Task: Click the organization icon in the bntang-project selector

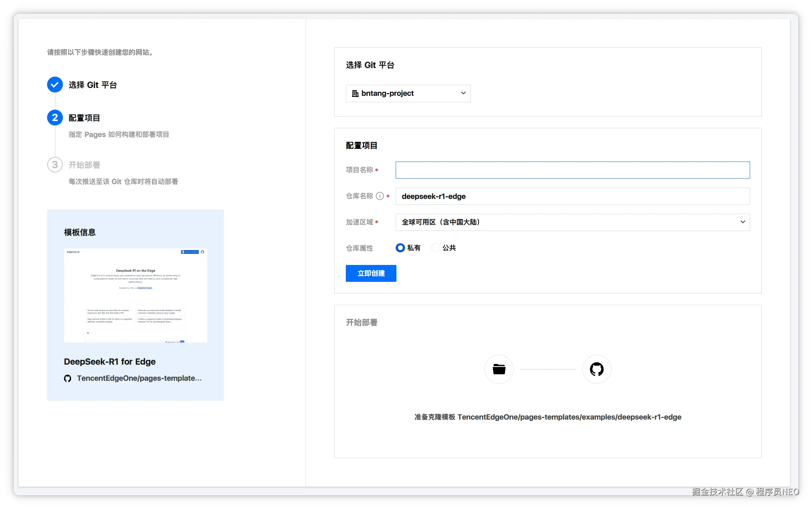Action: coord(355,93)
